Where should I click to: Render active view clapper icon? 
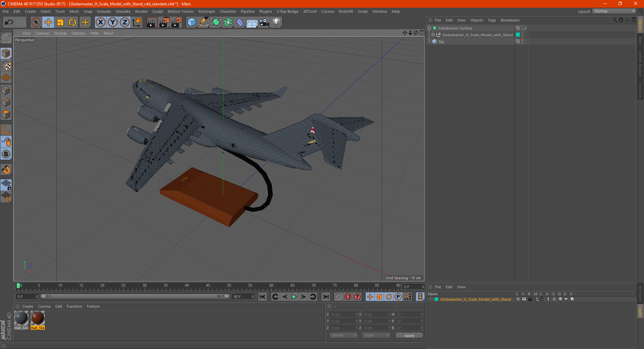pos(152,22)
